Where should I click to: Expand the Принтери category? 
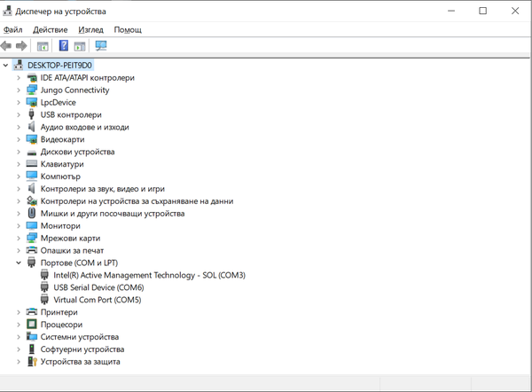click(19, 312)
